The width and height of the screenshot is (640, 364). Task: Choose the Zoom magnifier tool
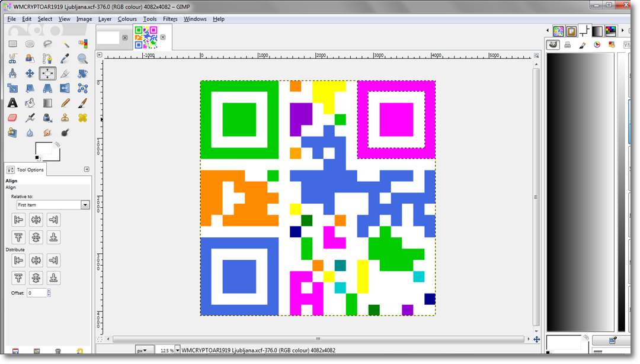click(x=82, y=59)
